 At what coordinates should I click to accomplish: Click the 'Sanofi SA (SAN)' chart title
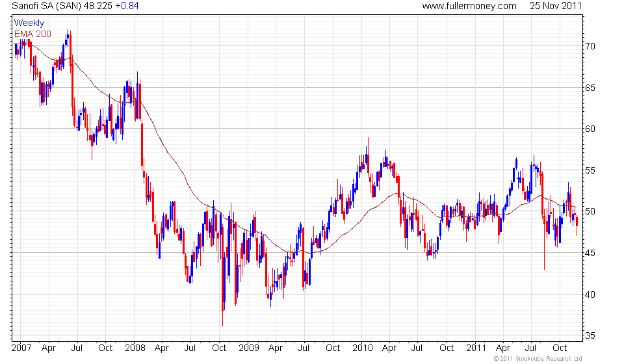pos(47,6)
